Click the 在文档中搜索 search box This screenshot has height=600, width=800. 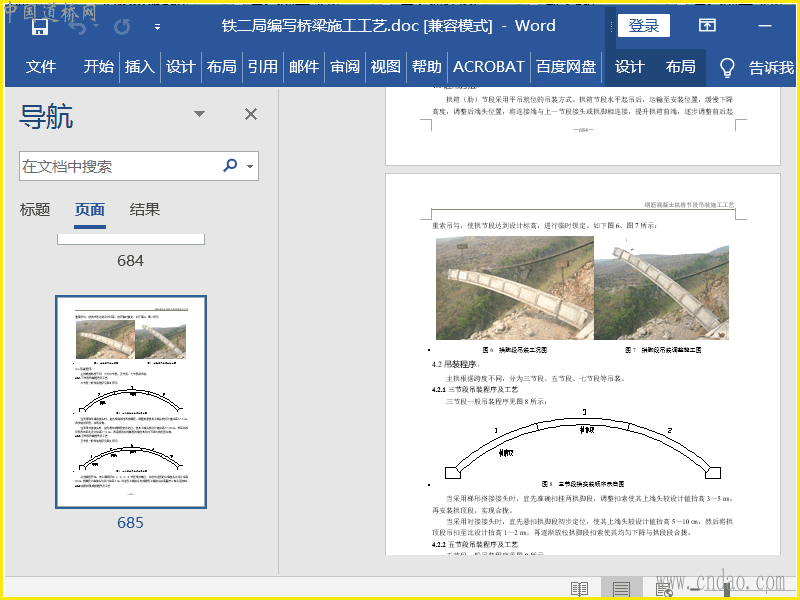pos(120,166)
